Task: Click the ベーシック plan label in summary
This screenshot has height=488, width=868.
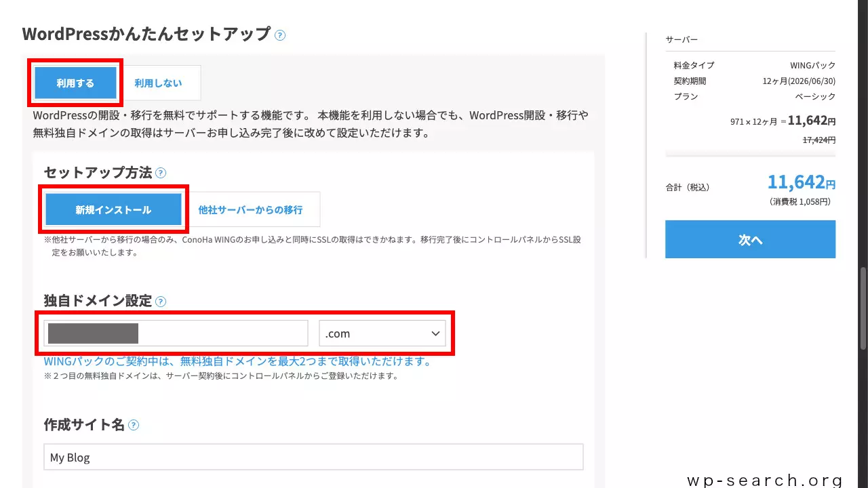Action: pos(816,96)
